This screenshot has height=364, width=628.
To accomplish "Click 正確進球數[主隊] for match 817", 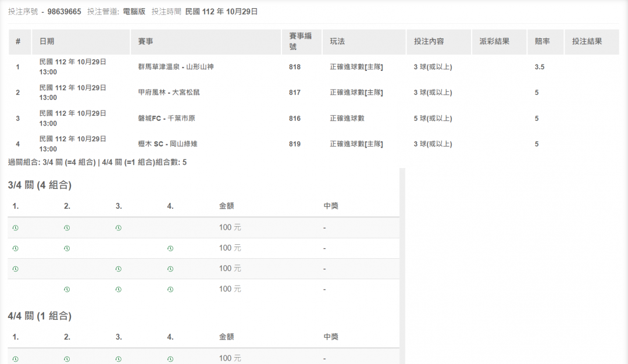I will (356, 92).
